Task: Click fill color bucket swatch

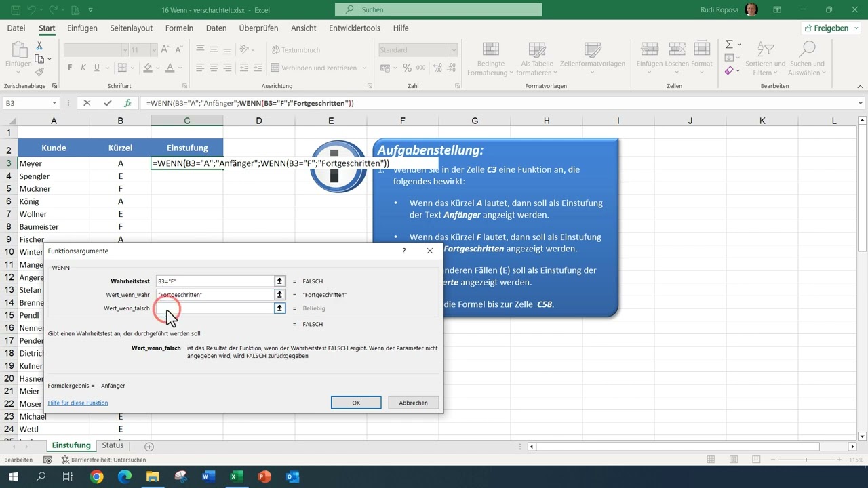Action: point(148,68)
